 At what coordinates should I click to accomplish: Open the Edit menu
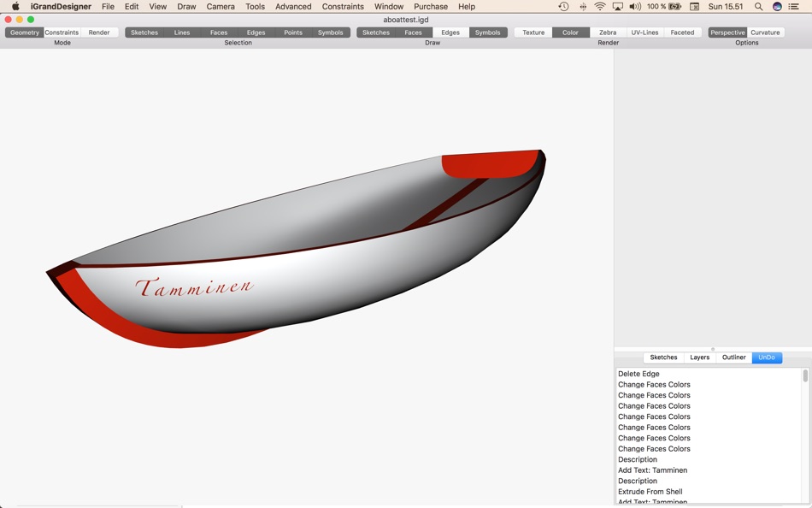pos(132,6)
